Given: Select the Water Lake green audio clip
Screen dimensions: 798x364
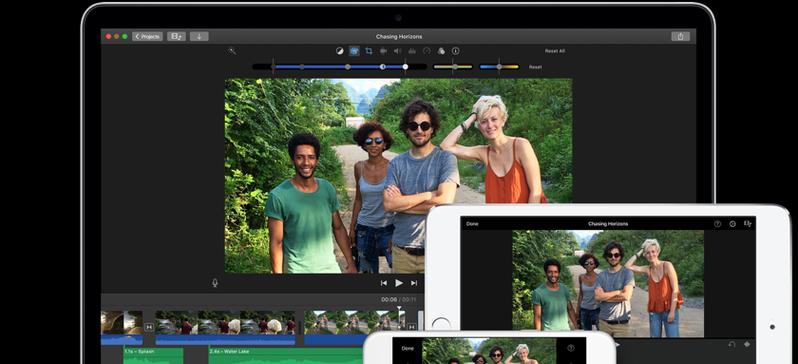Looking at the screenshot, I should 286,356.
